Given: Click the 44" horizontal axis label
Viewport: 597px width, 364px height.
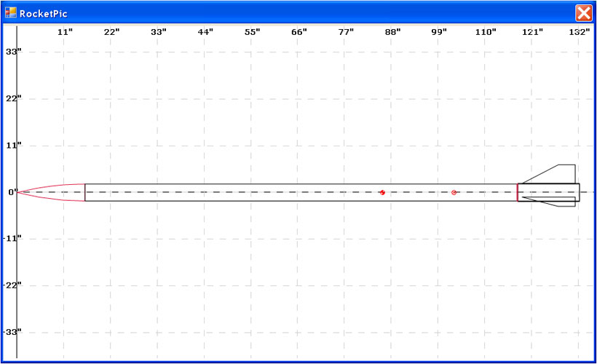Looking at the screenshot, I should pos(205,32).
